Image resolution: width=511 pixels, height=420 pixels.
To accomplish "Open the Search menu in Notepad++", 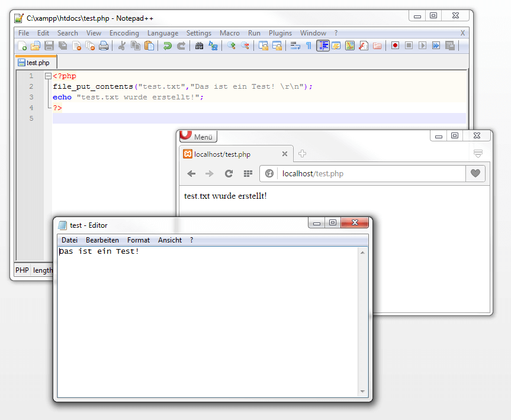I will pos(68,33).
